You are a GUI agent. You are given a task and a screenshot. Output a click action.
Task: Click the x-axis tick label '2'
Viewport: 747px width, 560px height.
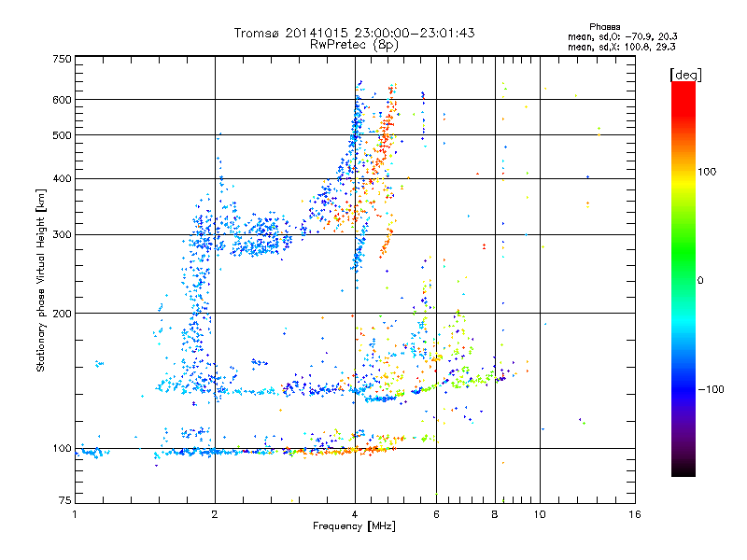pyautogui.click(x=215, y=514)
